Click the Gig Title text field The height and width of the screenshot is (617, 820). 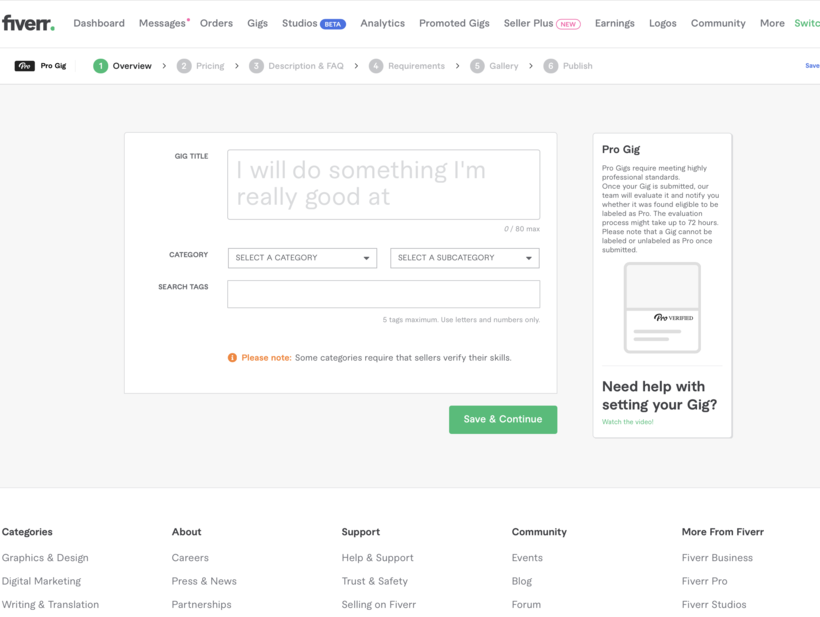pos(383,185)
